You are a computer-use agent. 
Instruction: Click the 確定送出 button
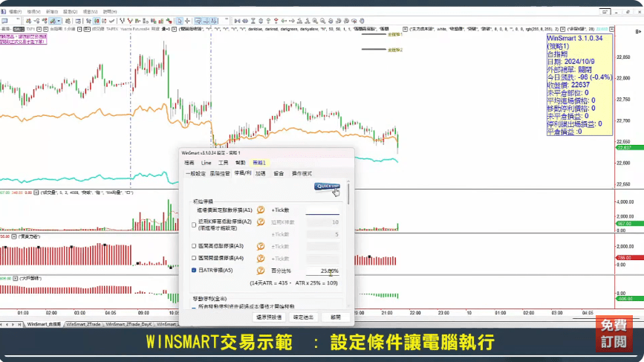[x=303, y=317]
